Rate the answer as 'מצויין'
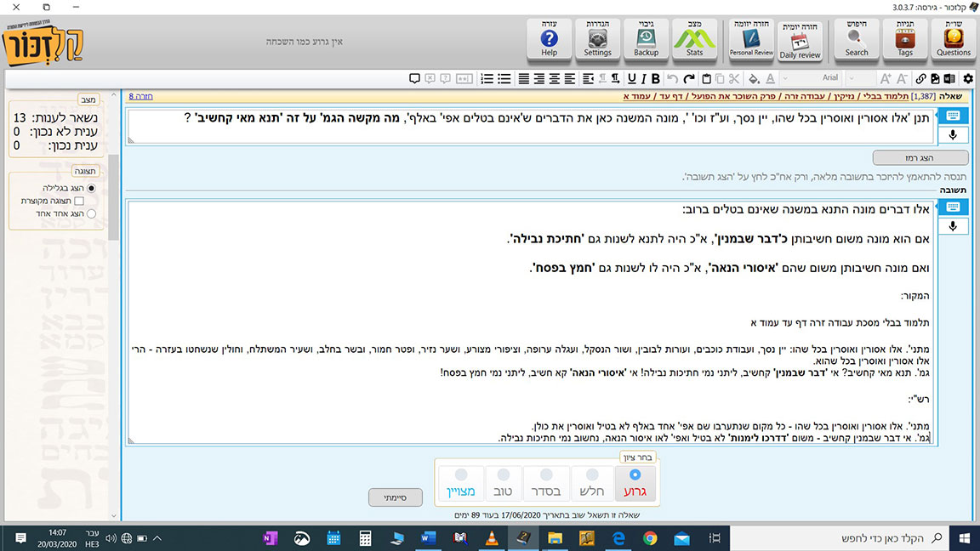The height and width of the screenshot is (551, 980). (461, 482)
